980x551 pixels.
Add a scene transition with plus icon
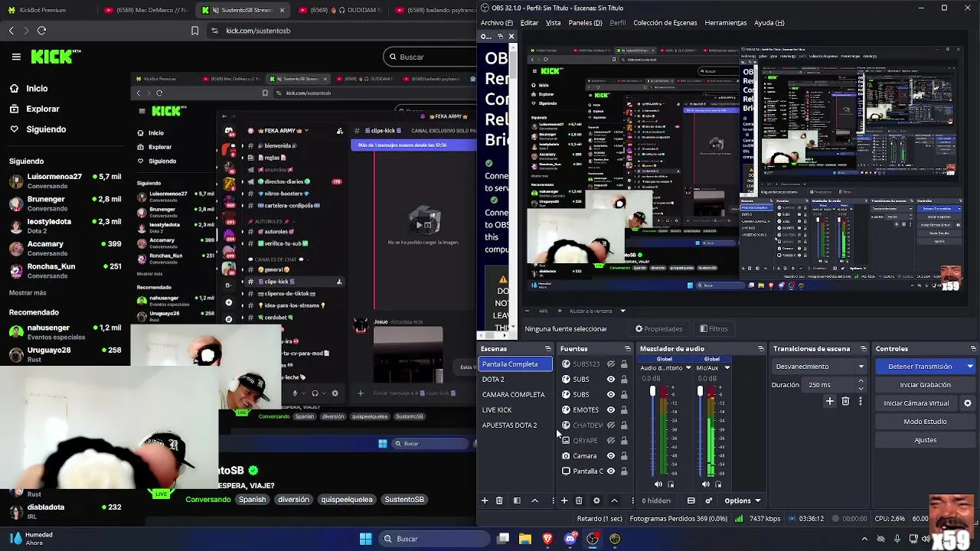pyautogui.click(x=830, y=401)
